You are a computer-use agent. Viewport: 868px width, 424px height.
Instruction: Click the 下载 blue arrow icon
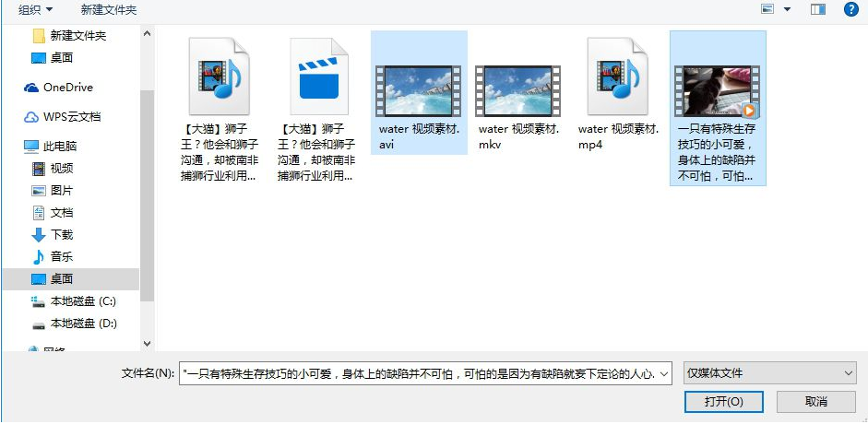click(38, 235)
